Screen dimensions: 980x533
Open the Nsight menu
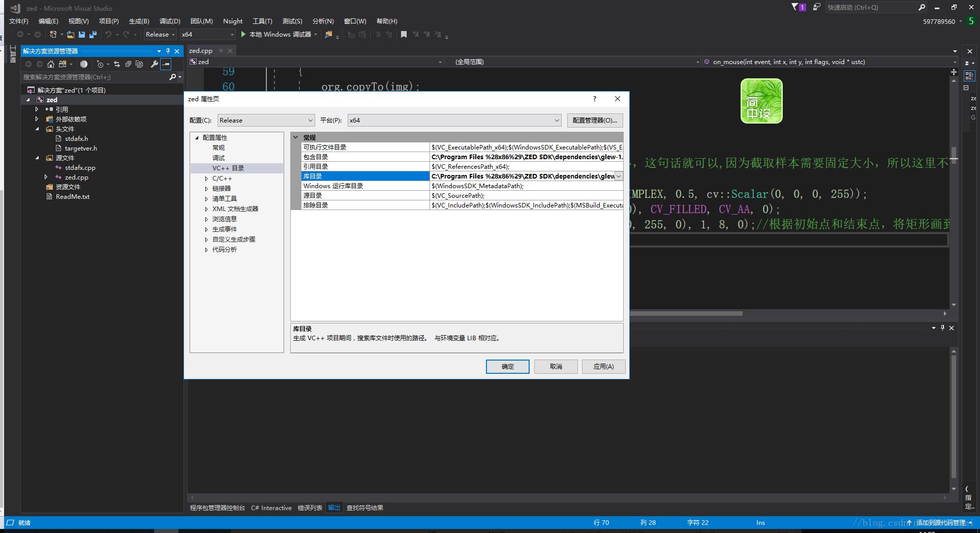[233, 21]
